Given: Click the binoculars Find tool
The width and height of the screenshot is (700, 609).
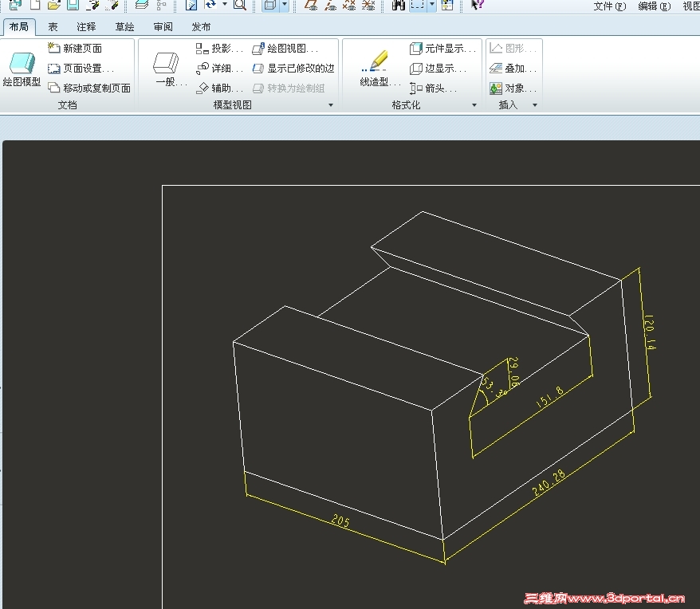Looking at the screenshot, I should 398,5.
